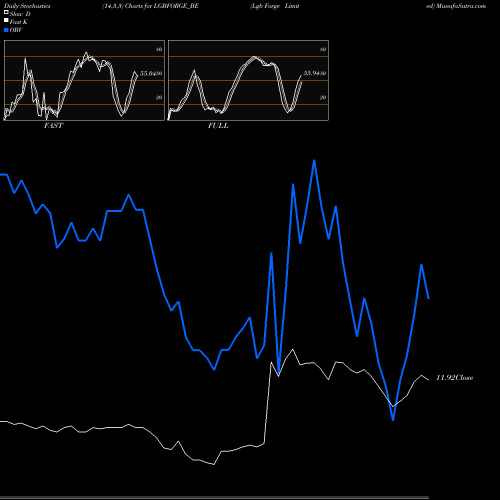Click the lowest dip of blue OBV line

393,420
